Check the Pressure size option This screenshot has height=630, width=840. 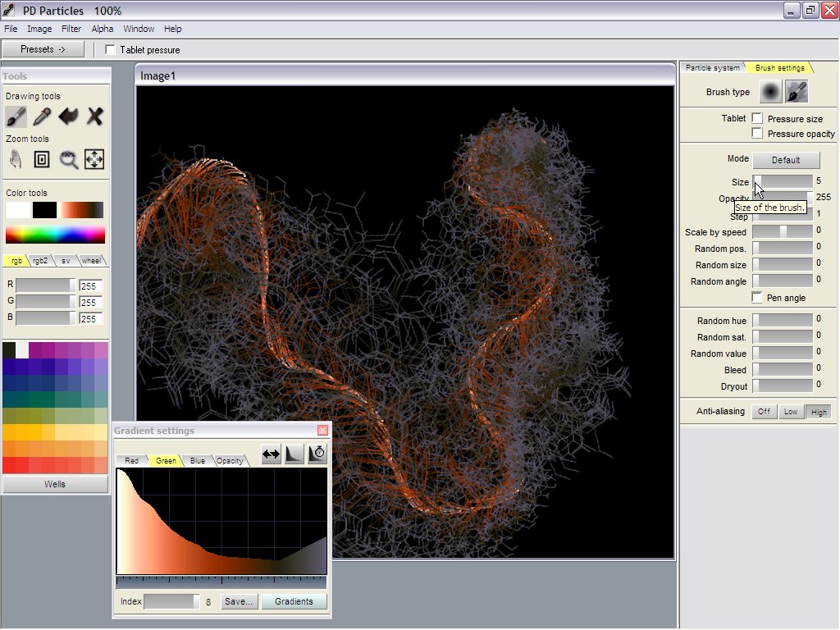tap(757, 119)
